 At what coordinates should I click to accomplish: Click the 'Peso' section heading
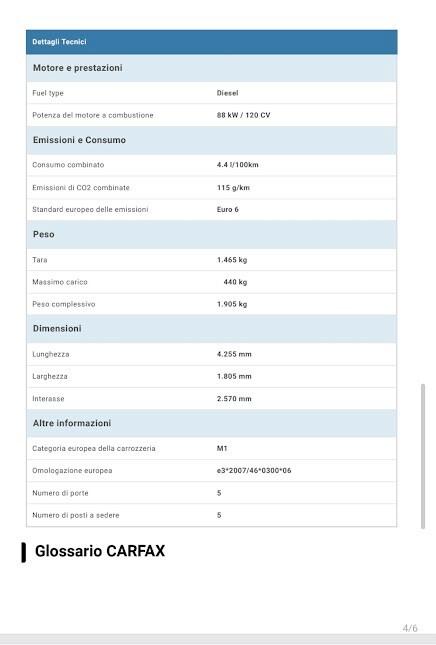pyautogui.click(x=44, y=234)
